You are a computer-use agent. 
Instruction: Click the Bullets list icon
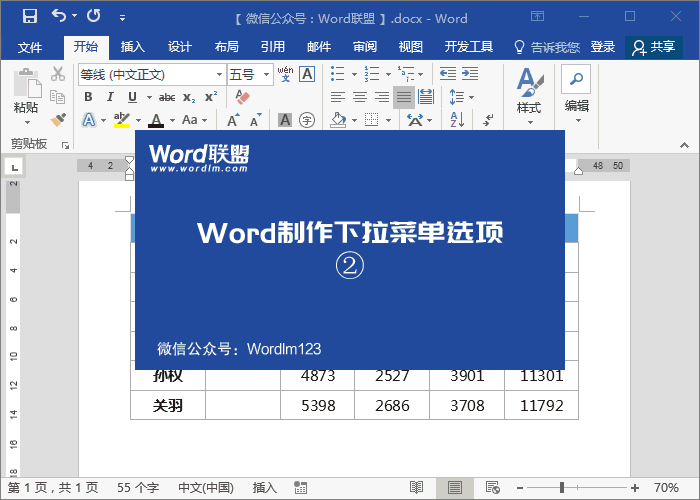coord(338,74)
